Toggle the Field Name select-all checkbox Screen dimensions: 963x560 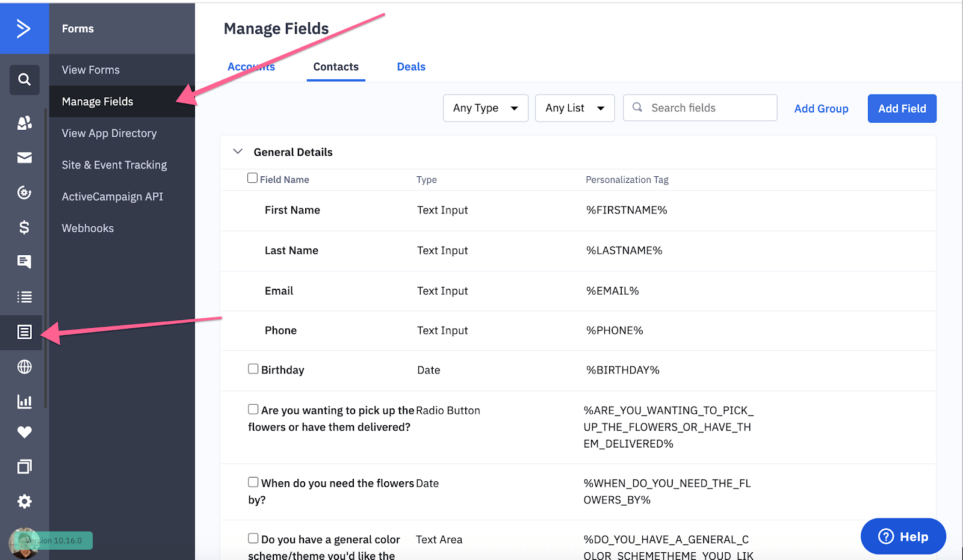253,178
